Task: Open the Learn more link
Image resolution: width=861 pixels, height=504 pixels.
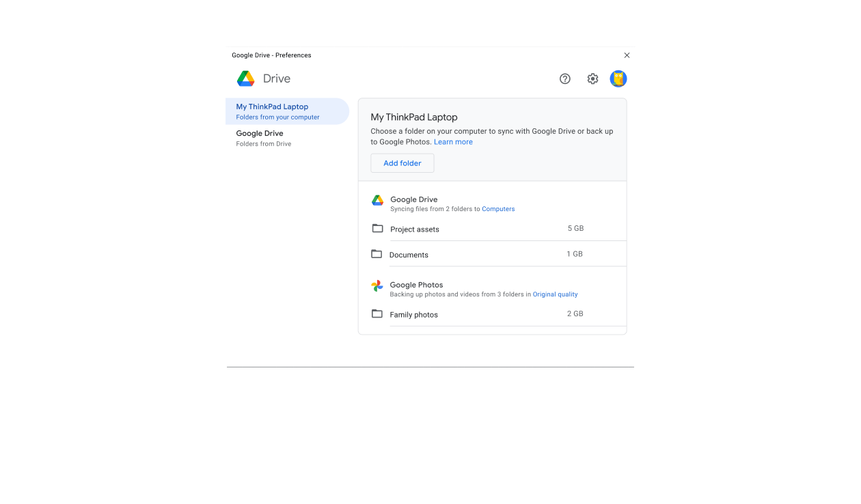Action: tap(453, 142)
